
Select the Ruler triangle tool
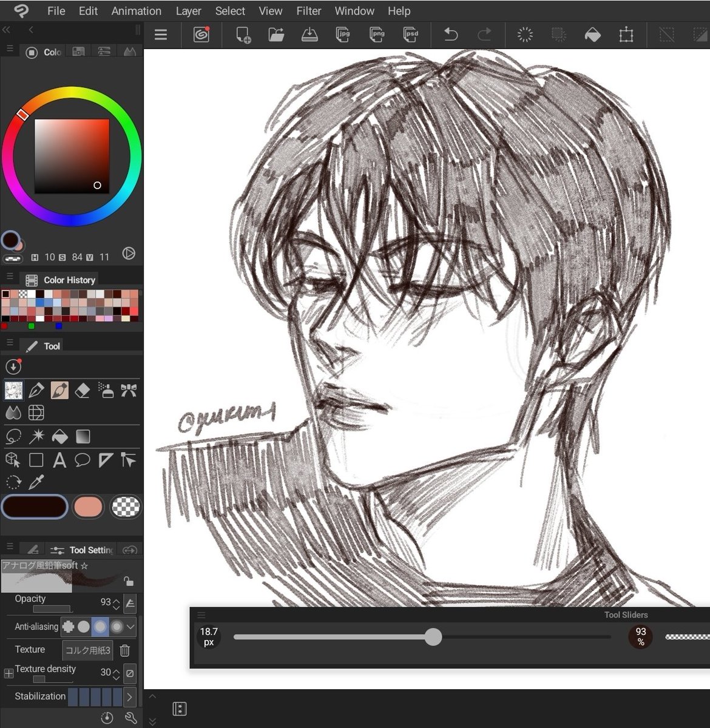click(x=106, y=460)
